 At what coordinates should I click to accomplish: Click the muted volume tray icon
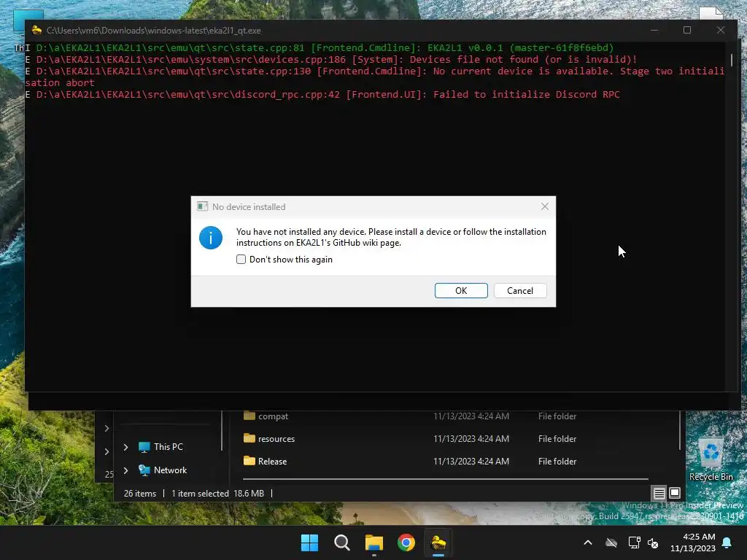pyautogui.click(x=653, y=542)
